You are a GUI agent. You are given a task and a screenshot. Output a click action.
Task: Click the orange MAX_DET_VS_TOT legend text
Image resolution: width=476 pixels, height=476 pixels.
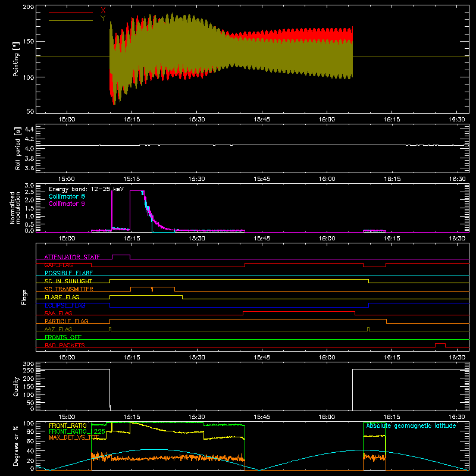(74, 437)
